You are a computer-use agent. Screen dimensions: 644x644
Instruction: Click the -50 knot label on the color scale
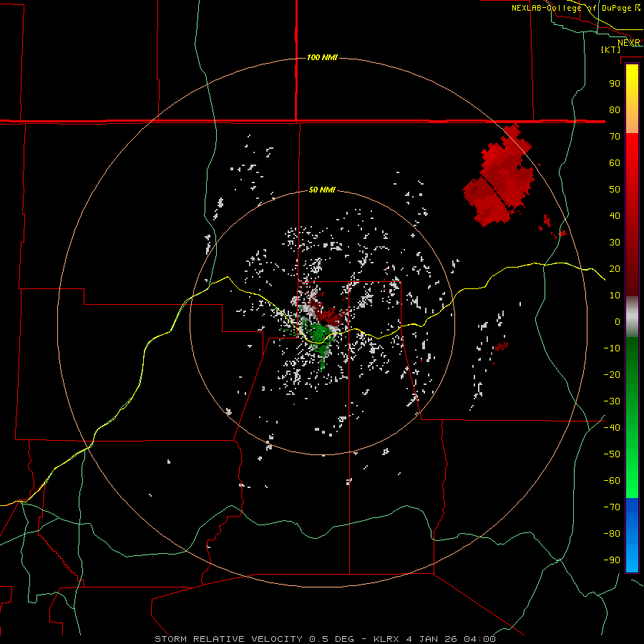612,454
